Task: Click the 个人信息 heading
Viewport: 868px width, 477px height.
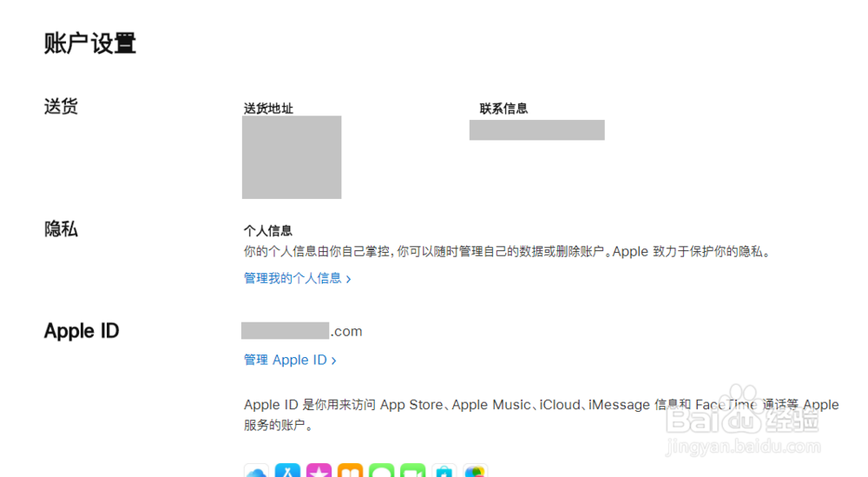Action: [x=268, y=230]
